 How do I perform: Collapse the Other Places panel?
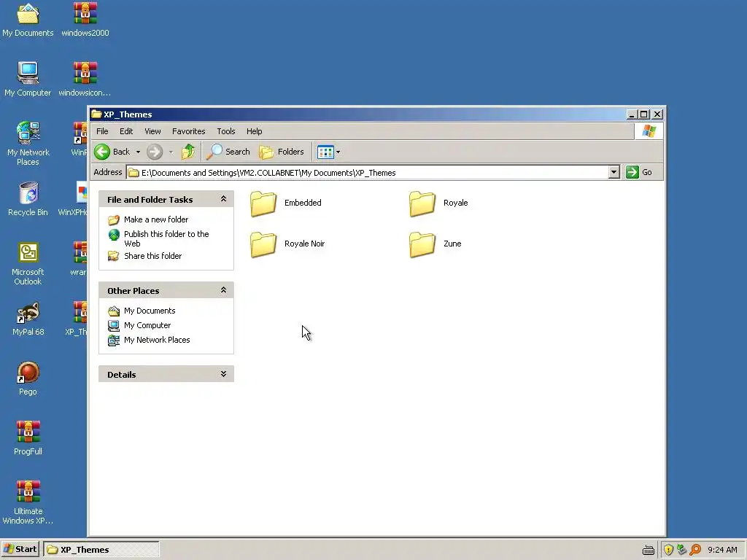point(223,290)
